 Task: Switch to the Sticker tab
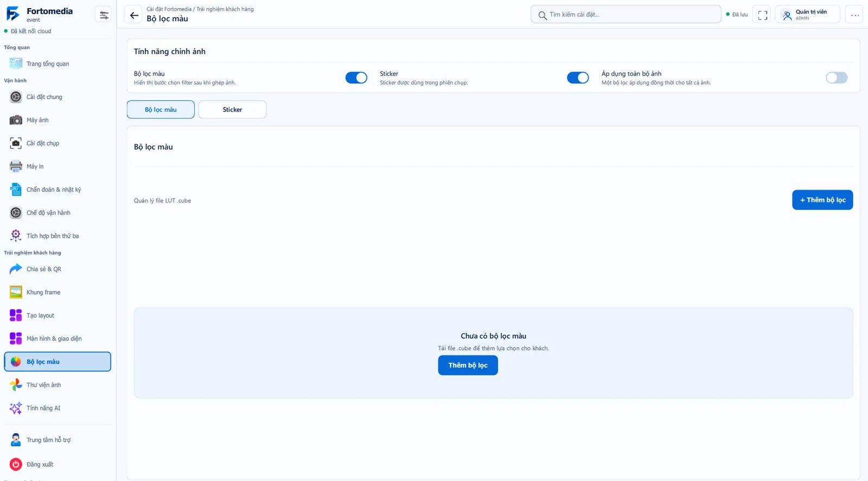(x=232, y=109)
